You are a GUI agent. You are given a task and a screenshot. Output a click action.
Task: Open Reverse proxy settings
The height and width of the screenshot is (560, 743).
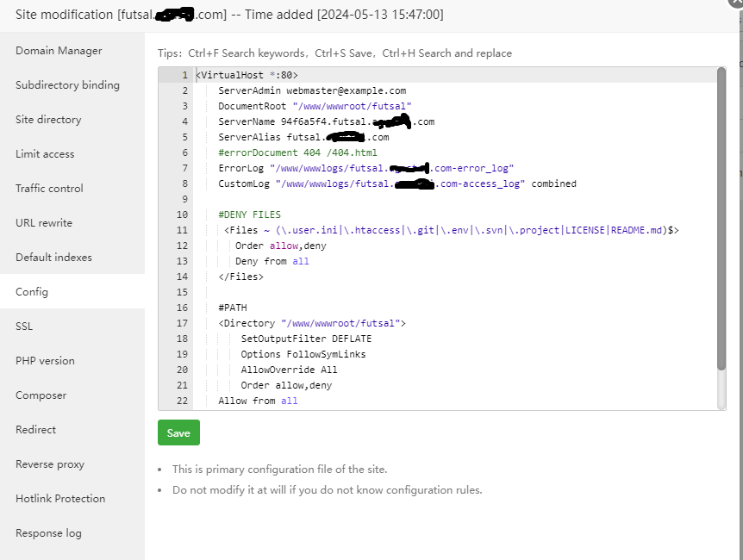pyautogui.click(x=50, y=464)
